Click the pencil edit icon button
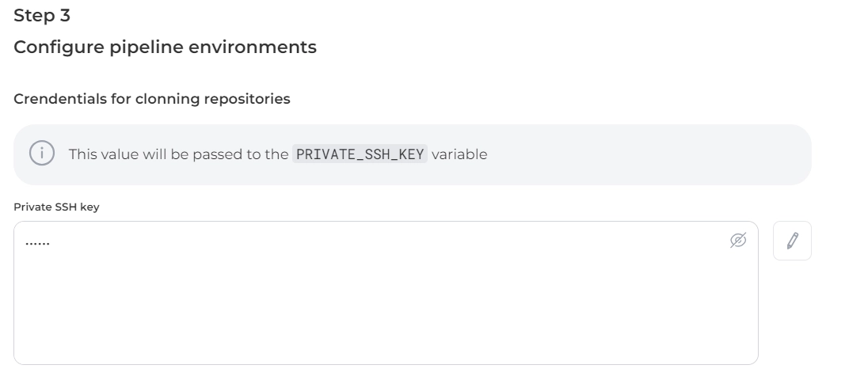 pos(792,241)
